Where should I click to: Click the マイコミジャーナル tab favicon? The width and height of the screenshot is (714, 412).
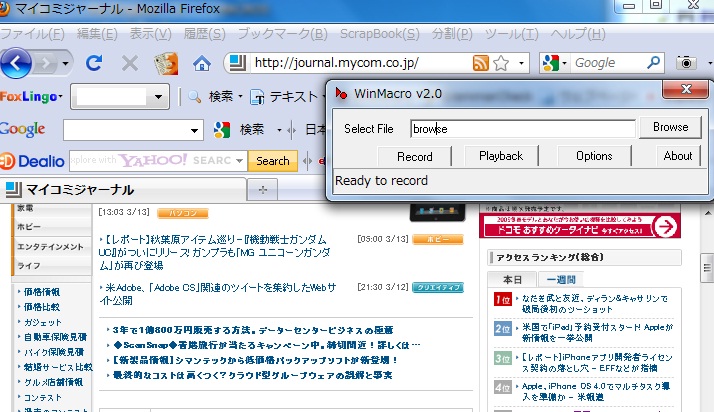click(13, 189)
